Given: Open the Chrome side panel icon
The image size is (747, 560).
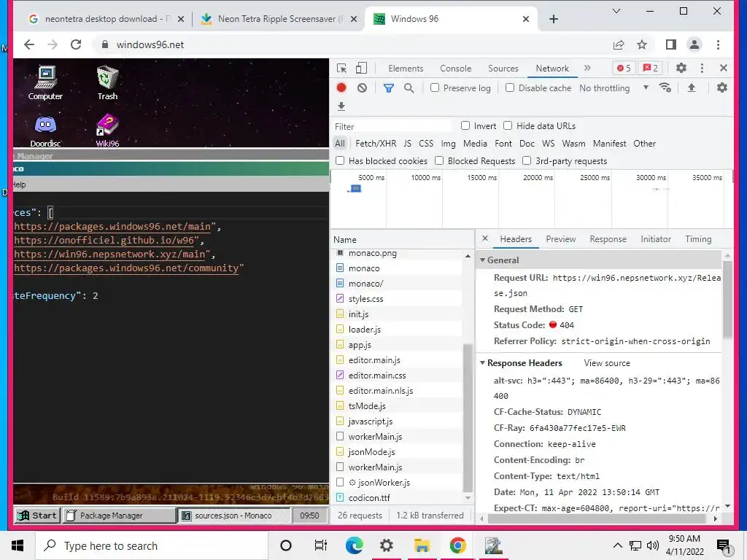Looking at the screenshot, I should tap(671, 44).
